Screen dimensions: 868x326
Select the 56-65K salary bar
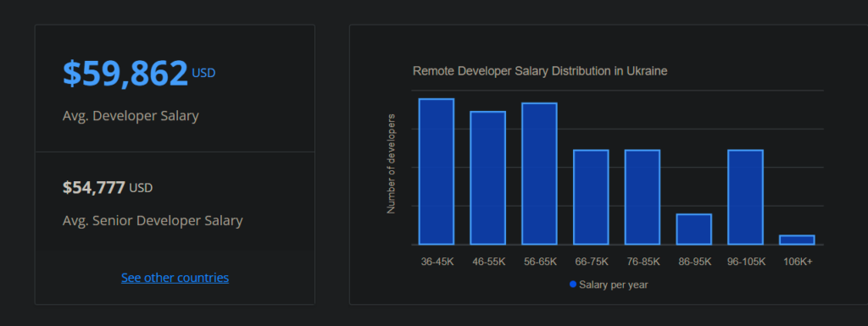(x=539, y=174)
